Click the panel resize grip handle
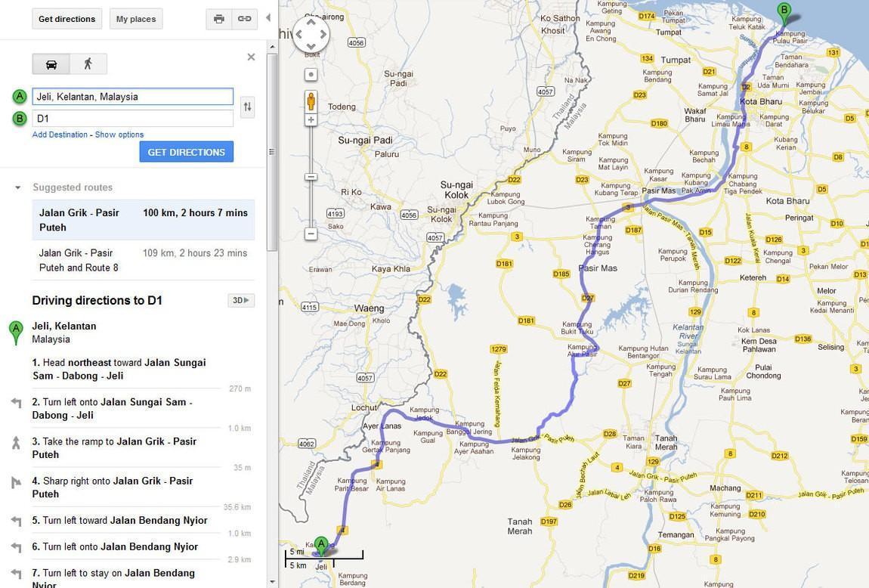 271,151
